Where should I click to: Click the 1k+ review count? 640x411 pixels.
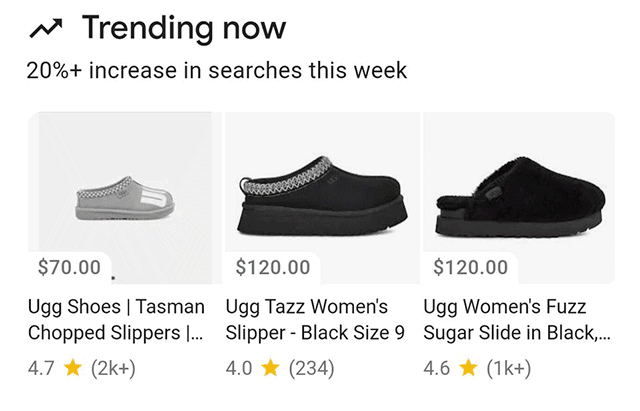coord(509,369)
